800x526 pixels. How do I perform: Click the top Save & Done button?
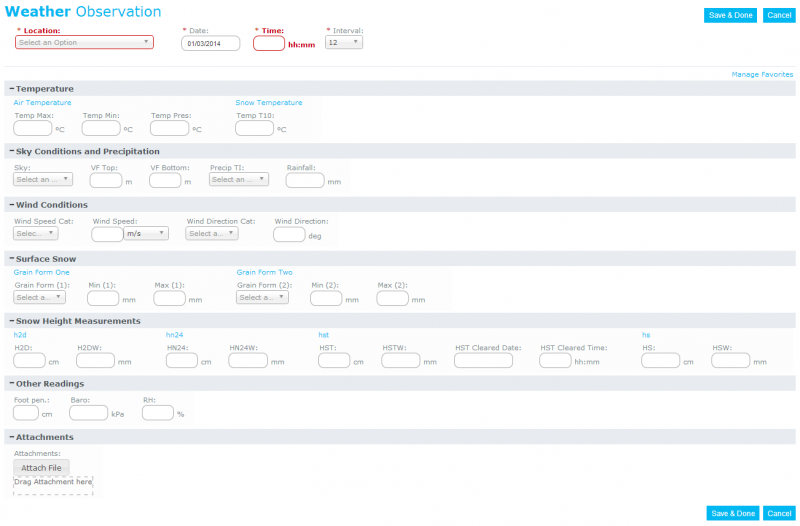tap(730, 15)
